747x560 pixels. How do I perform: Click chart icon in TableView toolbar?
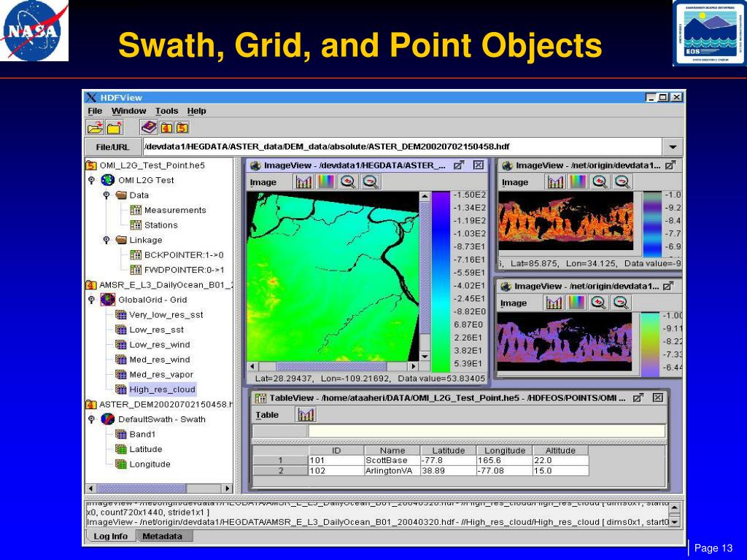click(x=306, y=415)
